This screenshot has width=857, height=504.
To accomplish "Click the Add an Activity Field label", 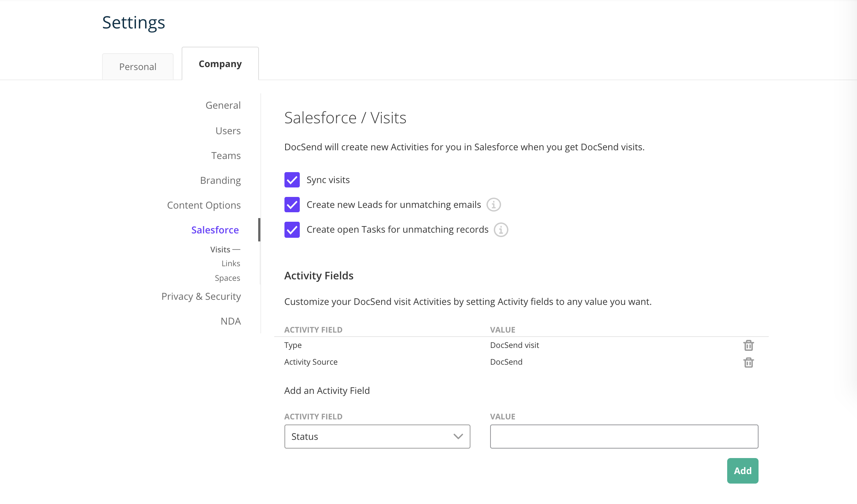I will point(327,391).
